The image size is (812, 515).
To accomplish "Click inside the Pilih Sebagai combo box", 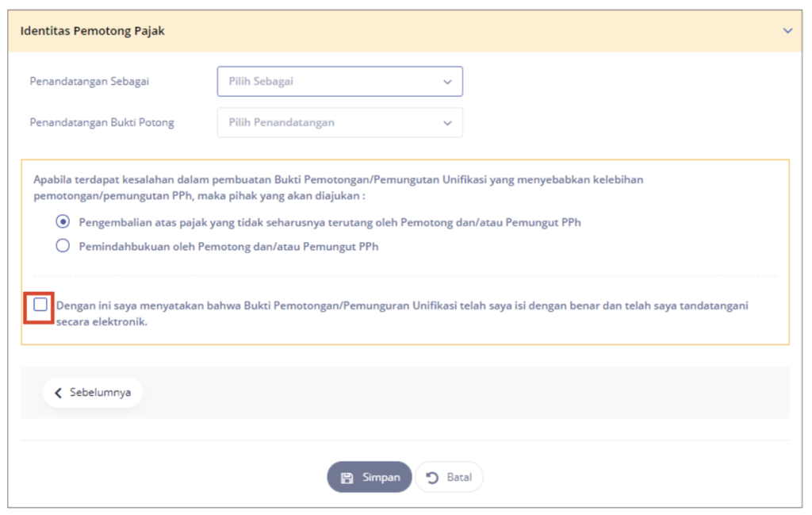I will click(x=339, y=81).
